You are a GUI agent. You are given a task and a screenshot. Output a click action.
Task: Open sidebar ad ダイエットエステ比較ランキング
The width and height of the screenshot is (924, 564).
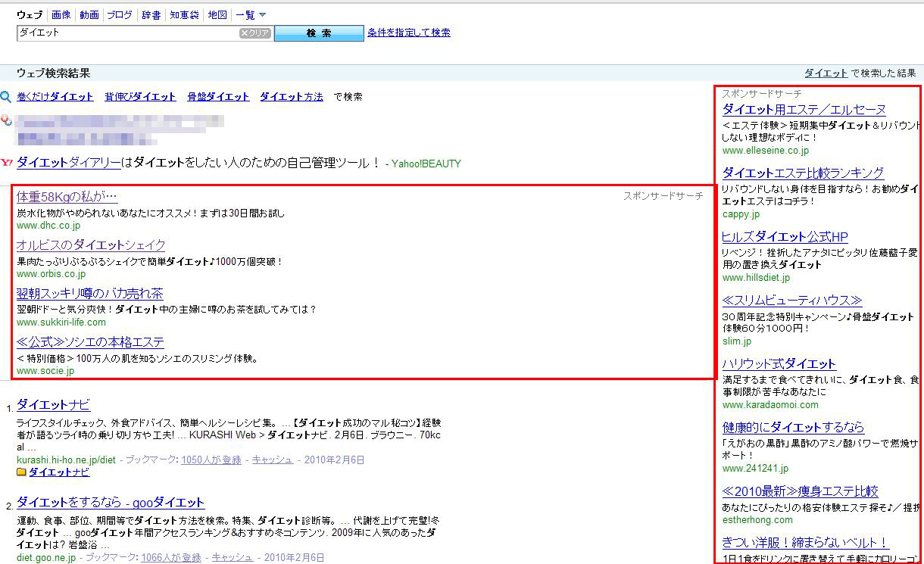[804, 173]
